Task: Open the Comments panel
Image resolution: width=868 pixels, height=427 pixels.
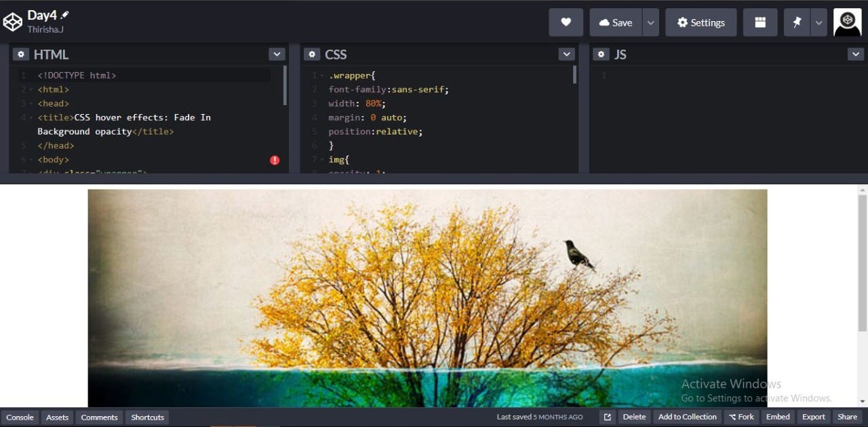Action: (100, 417)
